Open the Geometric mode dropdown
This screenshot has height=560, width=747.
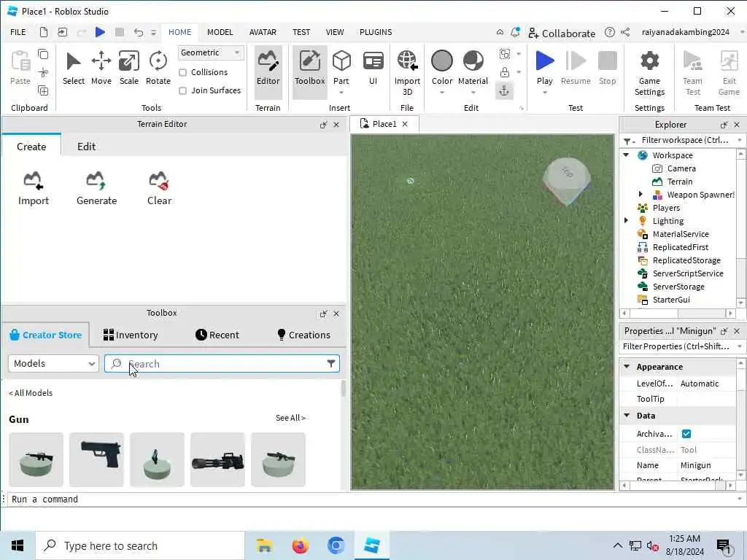pos(211,52)
